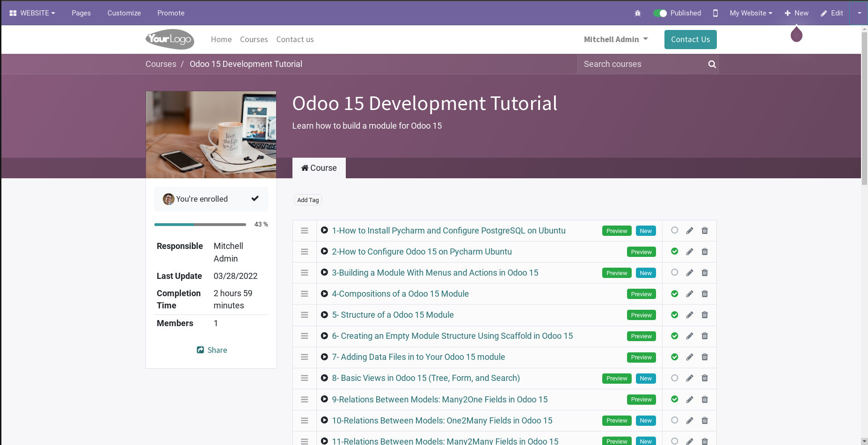
Task: Expand the Mitchell Admin user menu
Action: (616, 39)
